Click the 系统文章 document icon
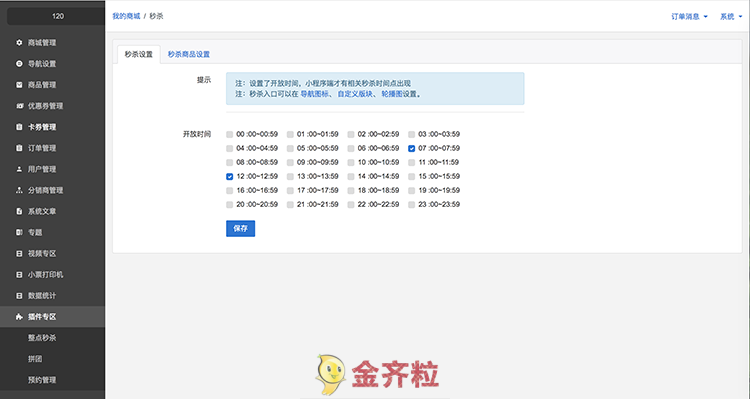This screenshot has height=399, width=750. pyautogui.click(x=19, y=211)
